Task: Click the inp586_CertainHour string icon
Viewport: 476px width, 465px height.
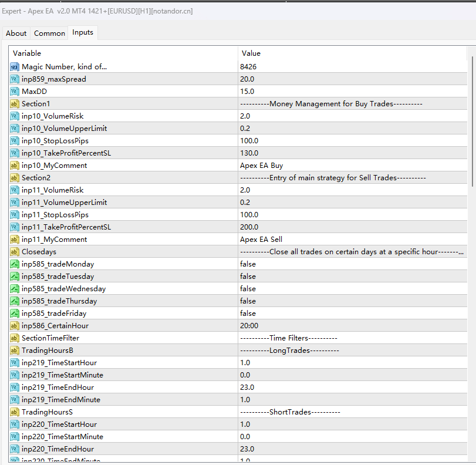Action: 15,326
